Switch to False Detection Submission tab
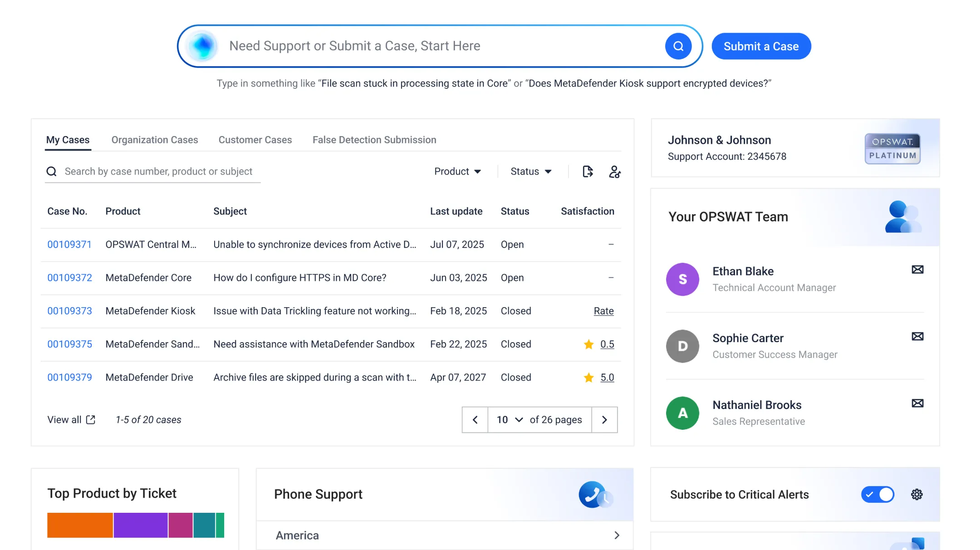The width and height of the screenshot is (980, 550). (x=374, y=140)
